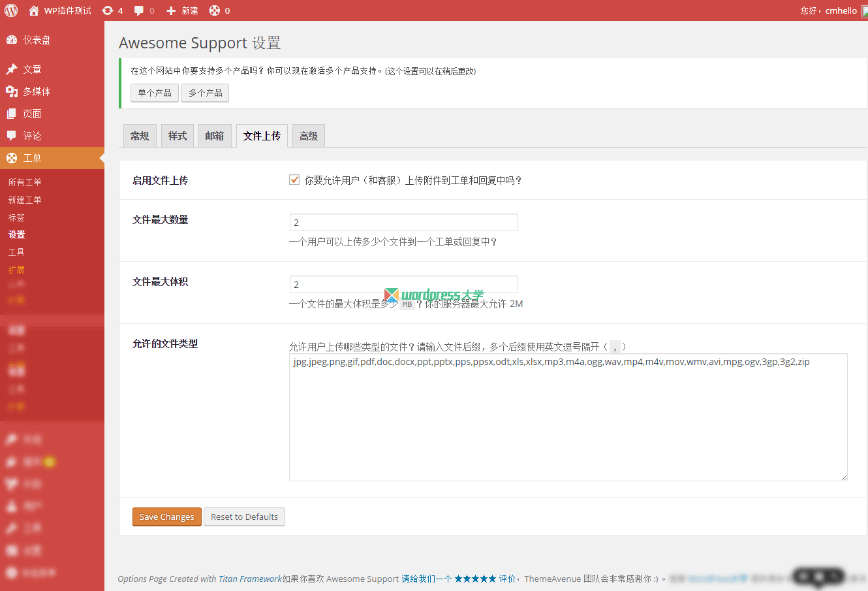Open the 请给我们一个 ★★★★★ 评价 link
Viewport: 868px width, 591px height.
click(x=458, y=579)
